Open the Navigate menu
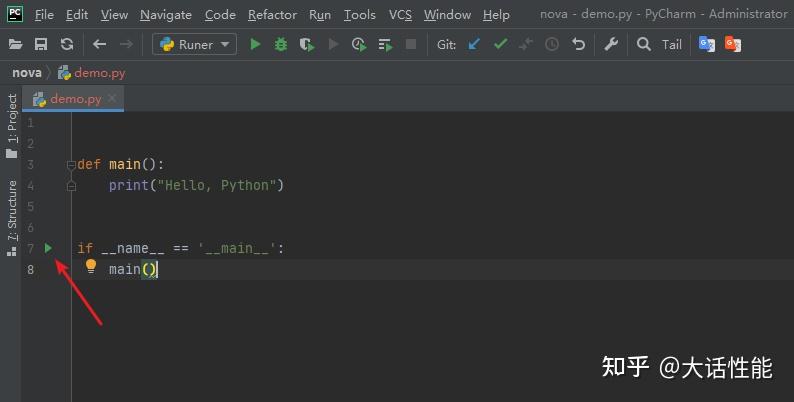The height and width of the screenshot is (402, 794). pyautogui.click(x=166, y=15)
